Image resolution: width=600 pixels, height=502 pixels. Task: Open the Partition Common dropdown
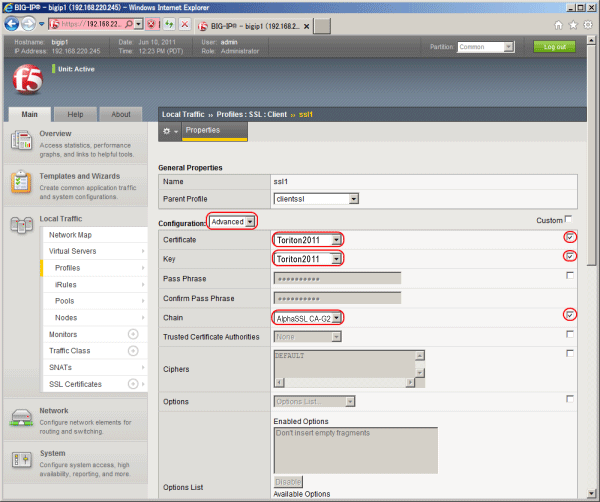[x=486, y=47]
